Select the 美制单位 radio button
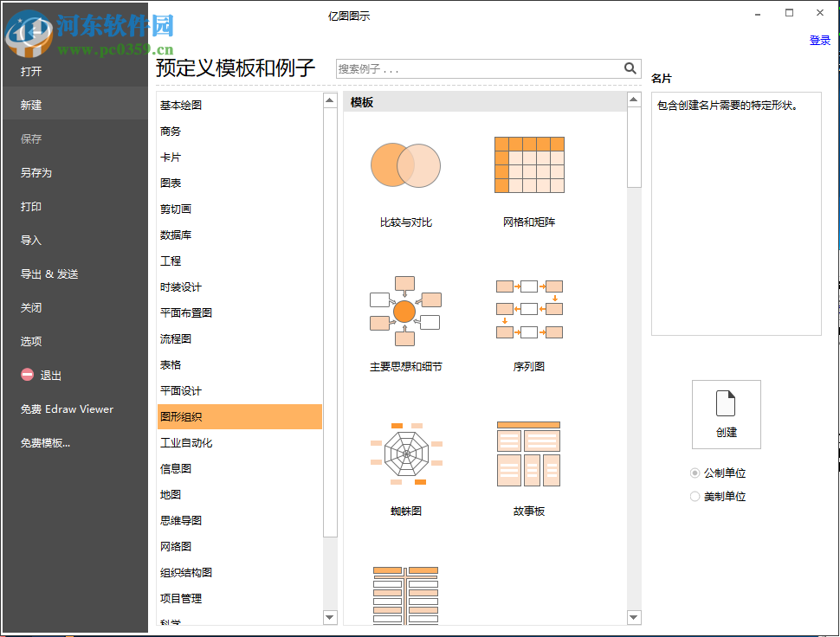 click(695, 495)
